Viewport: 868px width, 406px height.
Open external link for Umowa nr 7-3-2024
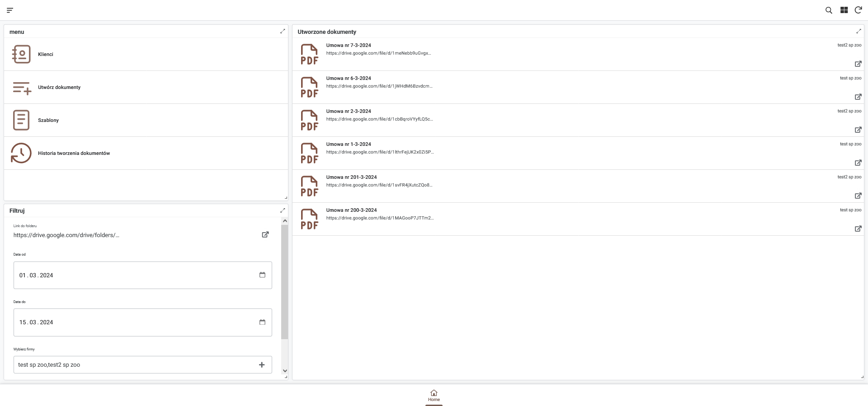coord(858,64)
